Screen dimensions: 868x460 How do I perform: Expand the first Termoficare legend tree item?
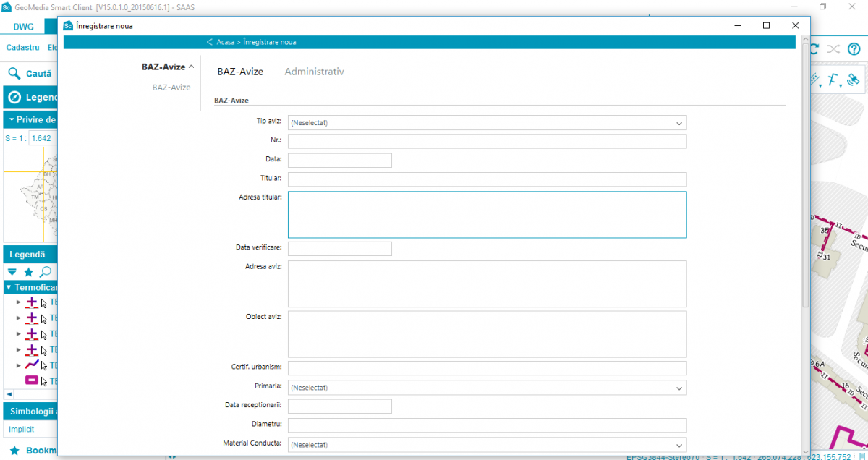click(x=19, y=302)
